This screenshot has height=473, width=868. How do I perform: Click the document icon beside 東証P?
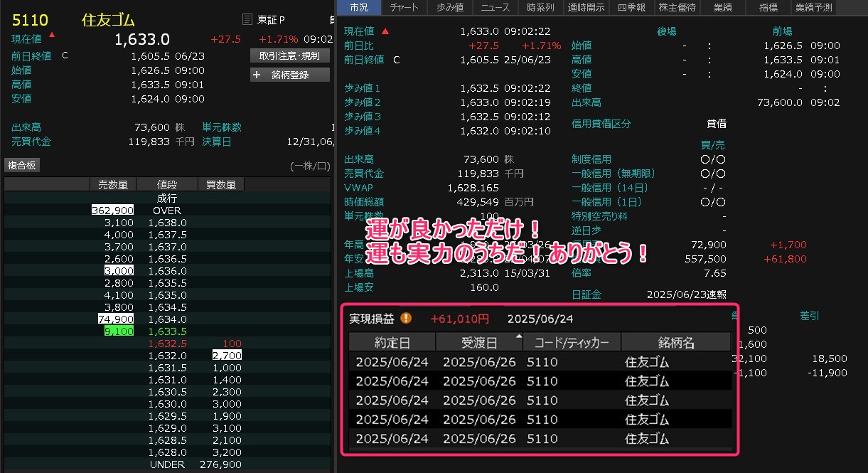pos(247,19)
